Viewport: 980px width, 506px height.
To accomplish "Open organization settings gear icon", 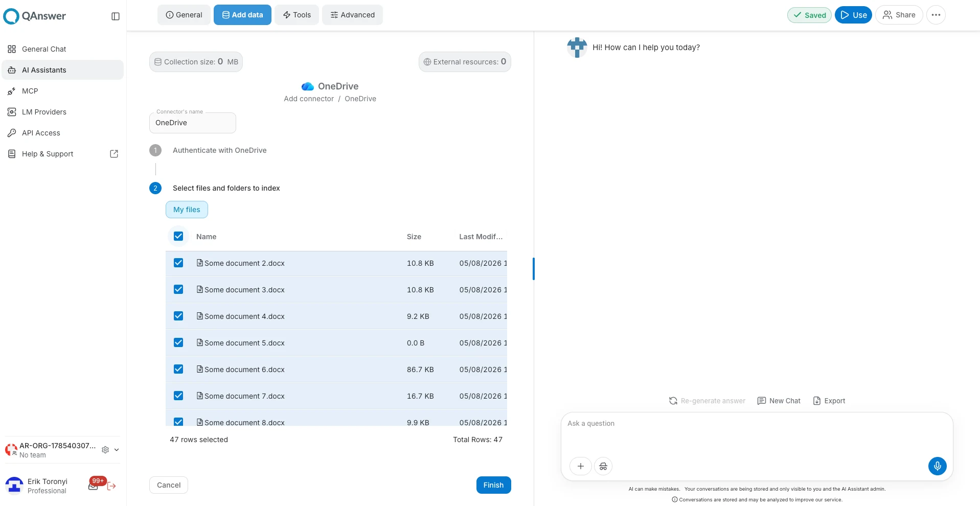I will pos(105,450).
